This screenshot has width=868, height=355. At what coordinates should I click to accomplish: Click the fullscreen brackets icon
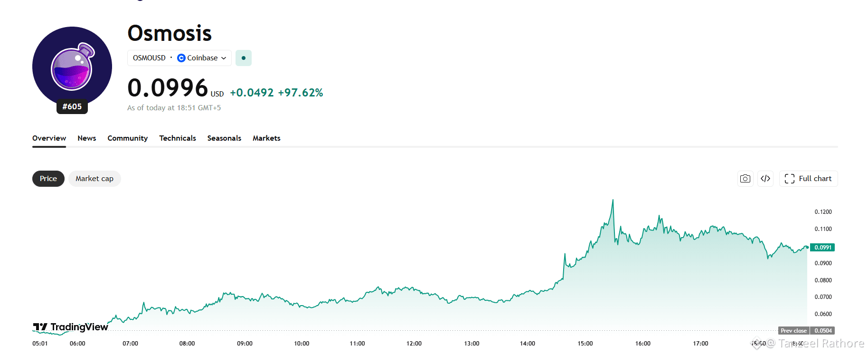pos(789,179)
